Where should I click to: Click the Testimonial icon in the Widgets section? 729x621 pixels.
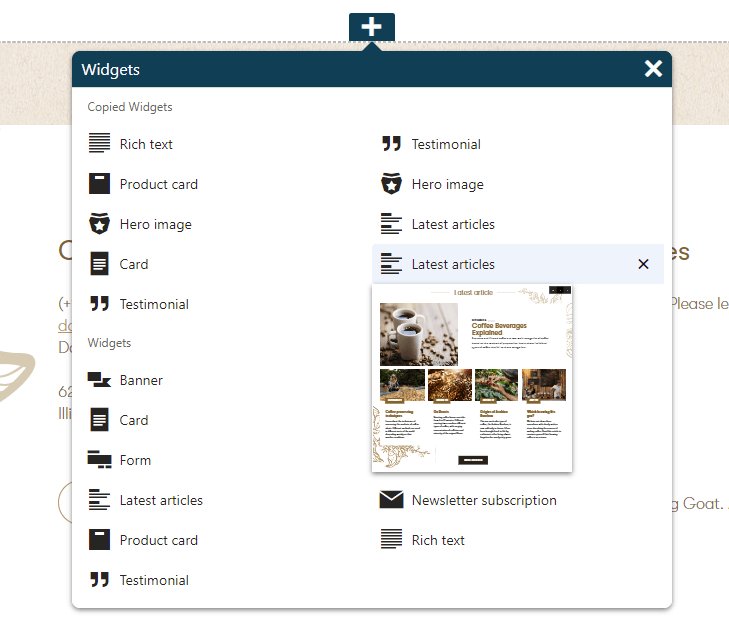(x=99, y=580)
